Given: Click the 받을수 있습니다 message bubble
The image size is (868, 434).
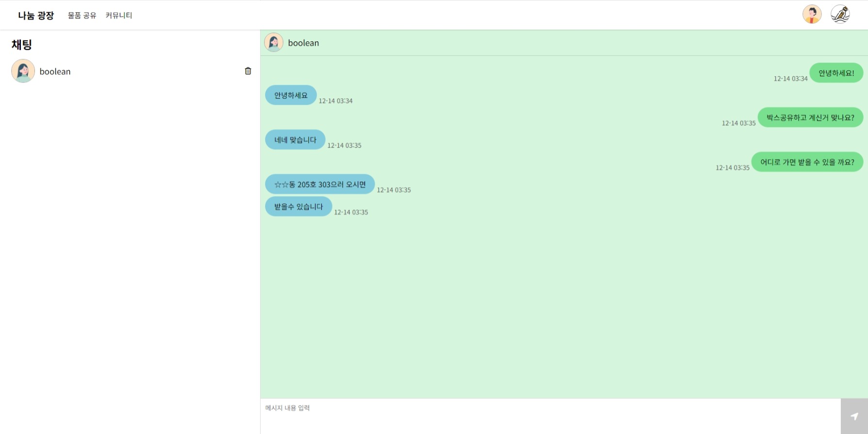Looking at the screenshot, I should pos(299,207).
